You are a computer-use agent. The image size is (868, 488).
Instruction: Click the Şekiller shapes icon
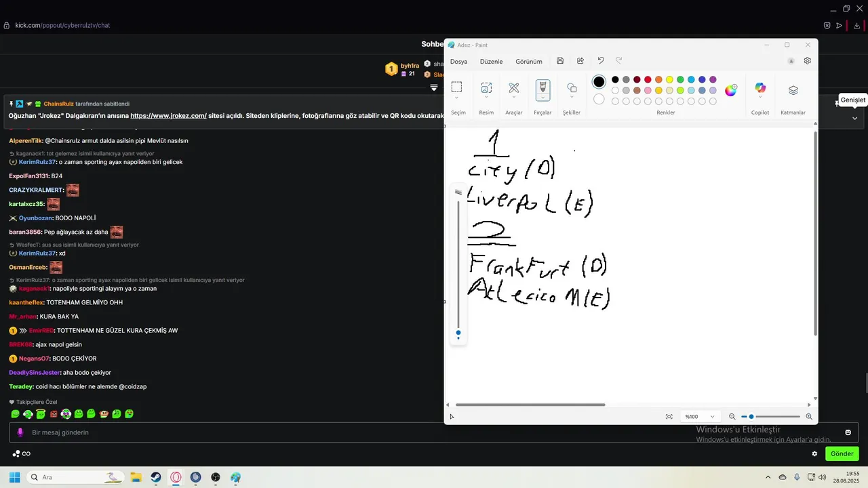(572, 88)
